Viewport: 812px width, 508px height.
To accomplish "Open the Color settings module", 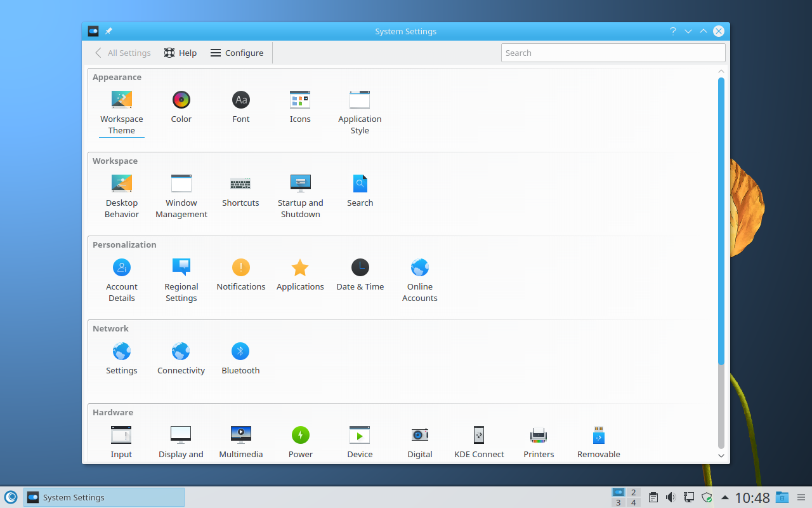I will click(x=181, y=100).
